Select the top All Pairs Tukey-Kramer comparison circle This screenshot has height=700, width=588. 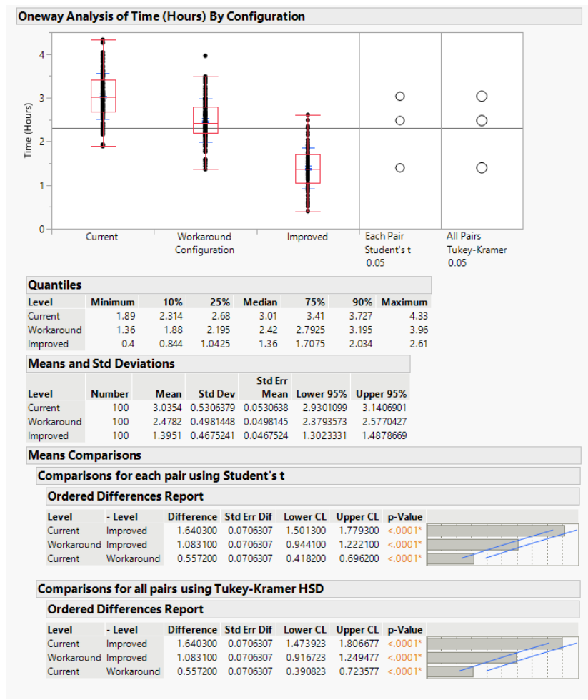pos(482,97)
